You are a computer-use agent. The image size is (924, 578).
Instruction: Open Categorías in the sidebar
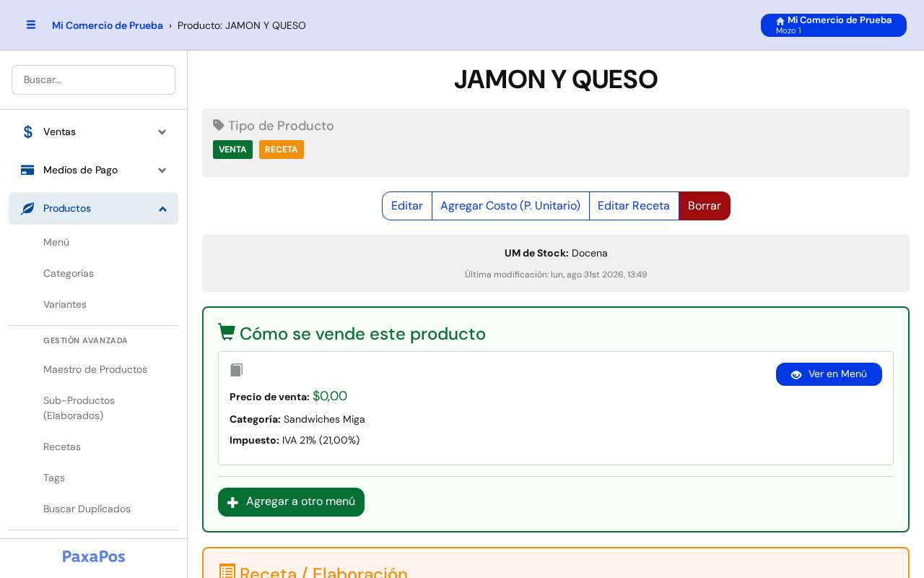pos(69,273)
